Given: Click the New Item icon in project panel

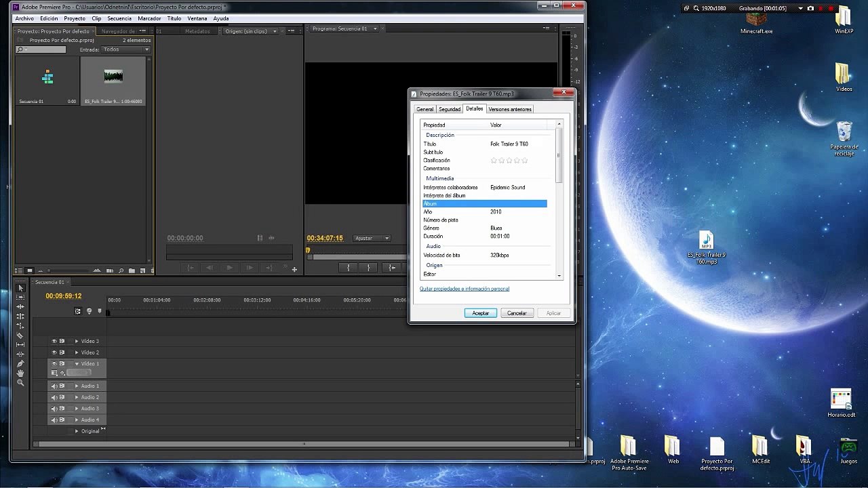Looking at the screenshot, I should (x=142, y=270).
